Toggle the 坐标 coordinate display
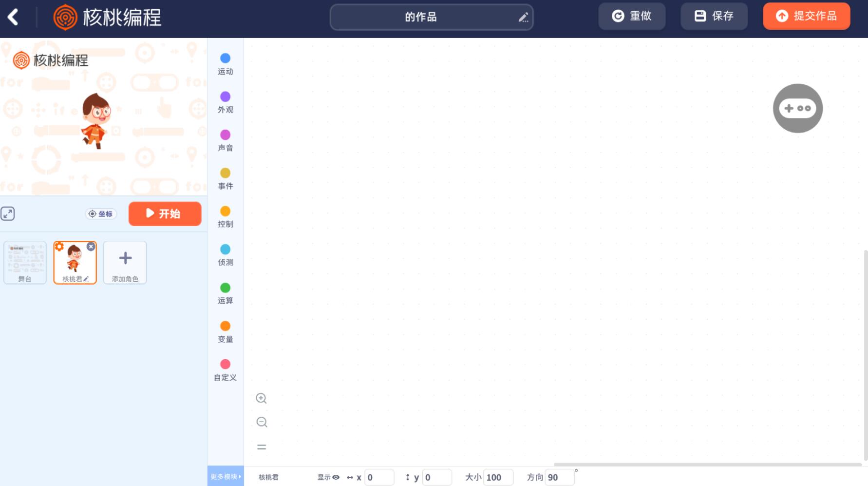This screenshot has width=868, height=486. tap(101, 214)
